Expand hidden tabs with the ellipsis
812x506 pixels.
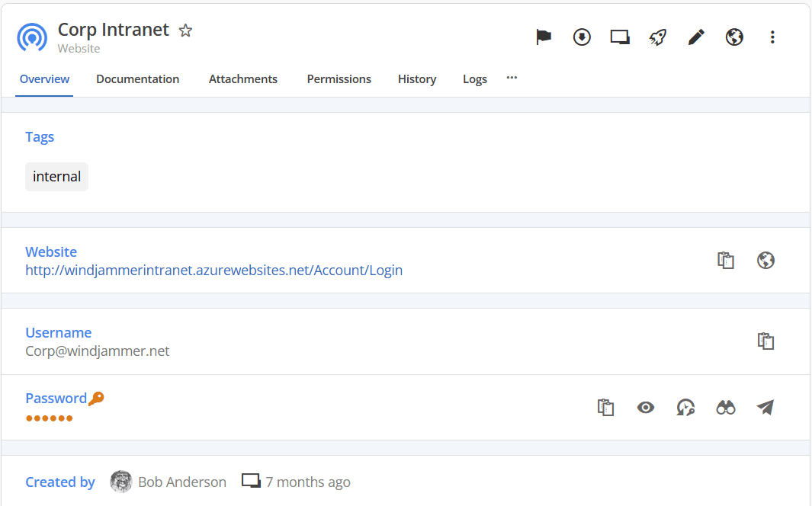click(x=512, y=78)
